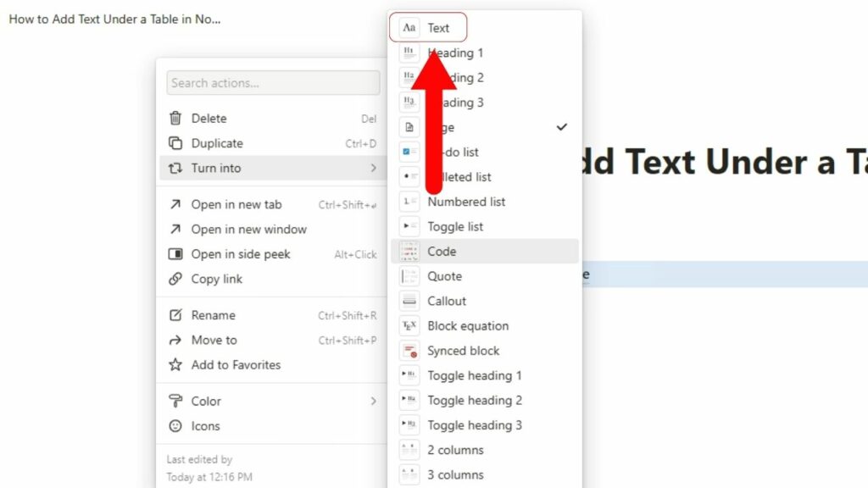
Task: Click the Numbered list icon
Action: (409, 202)
